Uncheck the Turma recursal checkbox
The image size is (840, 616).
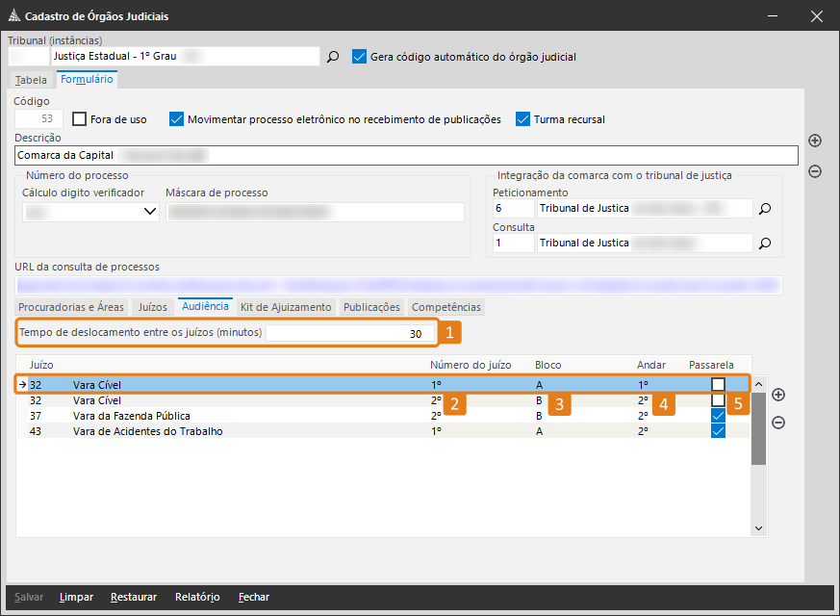[523, 119]
